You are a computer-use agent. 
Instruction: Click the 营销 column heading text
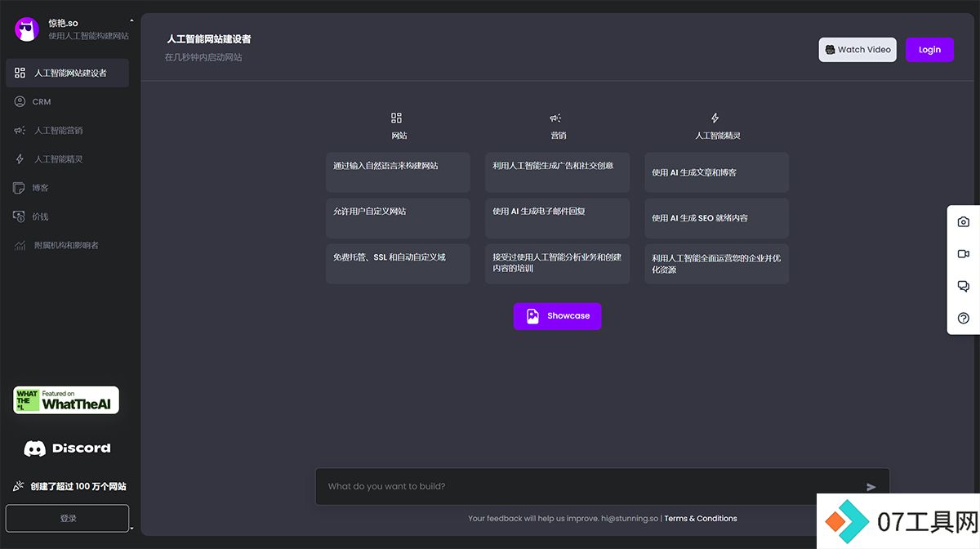558,136
